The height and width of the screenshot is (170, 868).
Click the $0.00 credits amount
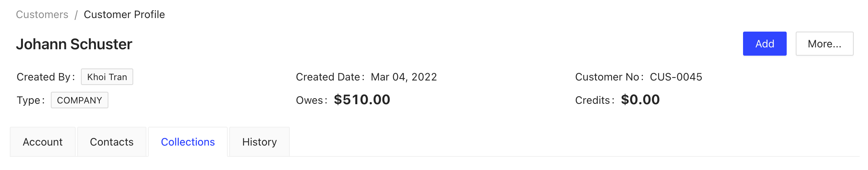pos(640,100)
